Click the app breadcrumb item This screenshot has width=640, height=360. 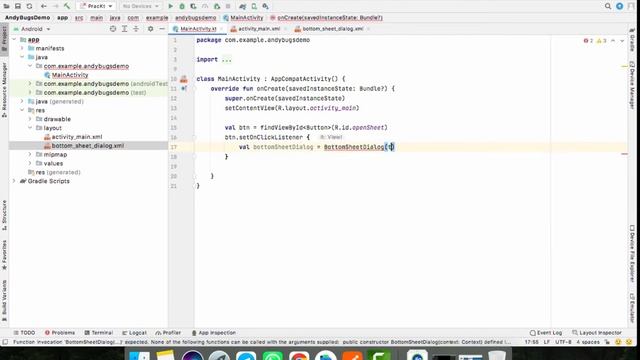click(62, 18)
